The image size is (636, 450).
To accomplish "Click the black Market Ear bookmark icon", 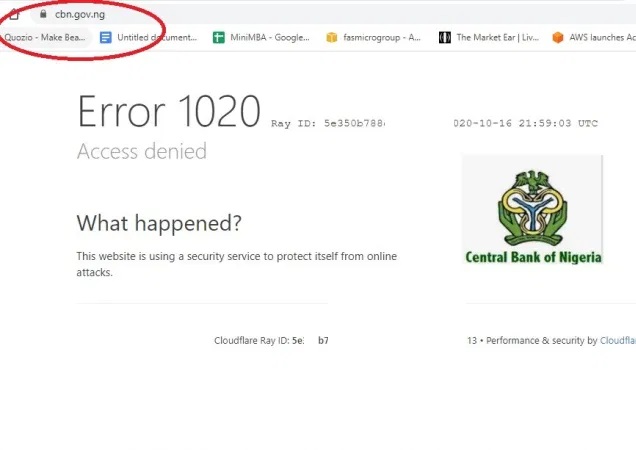I will [445, 38].
